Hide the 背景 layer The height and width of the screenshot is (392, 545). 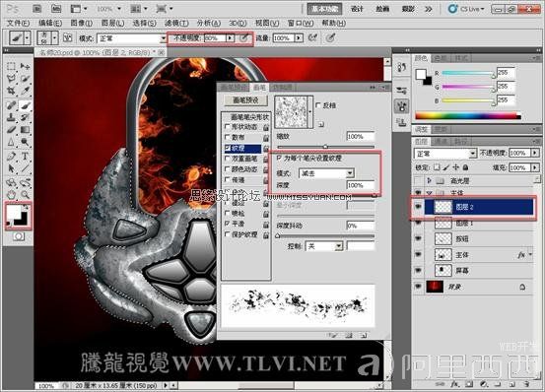coord(418,287)
